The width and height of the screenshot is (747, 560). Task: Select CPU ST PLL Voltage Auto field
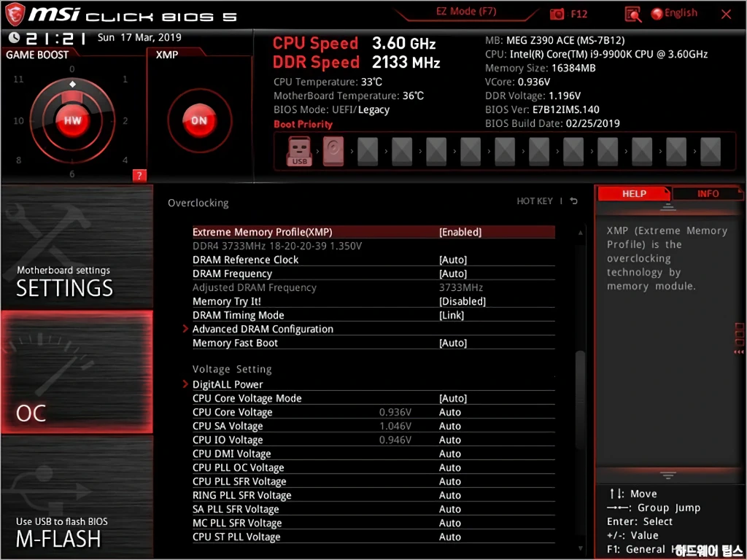pos(449,536)
